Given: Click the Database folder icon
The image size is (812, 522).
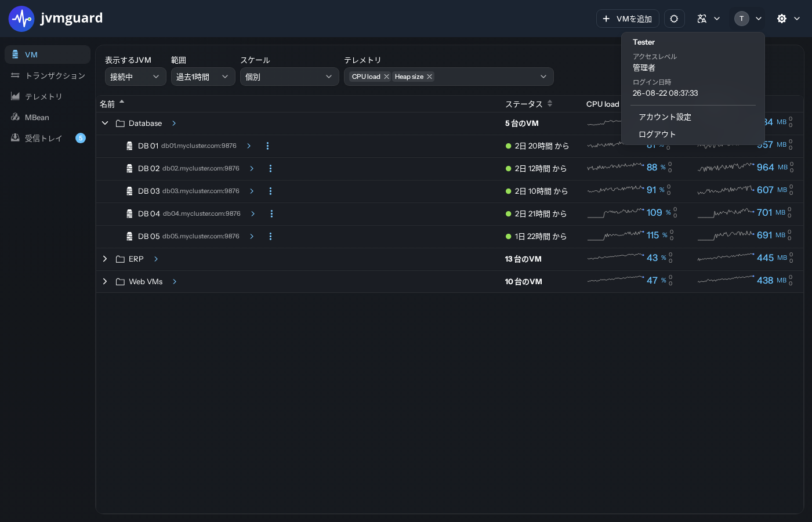Looking at the screenshot, I should (120, 124).
